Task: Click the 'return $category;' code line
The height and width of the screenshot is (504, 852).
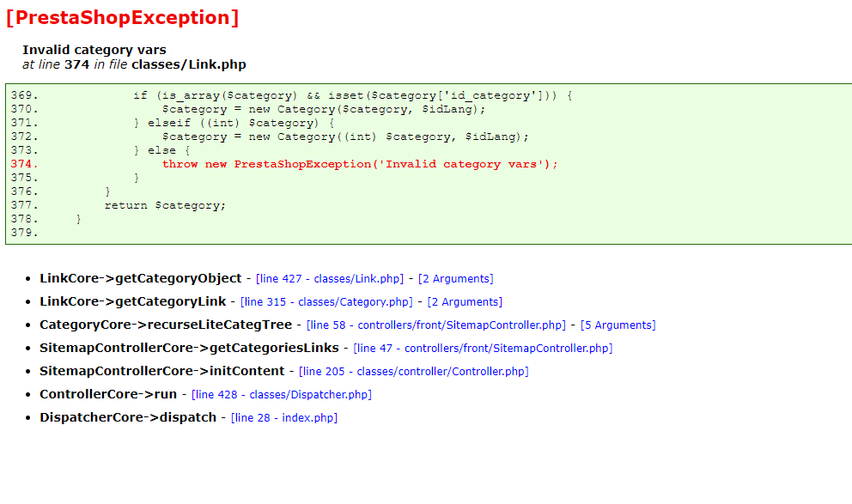Action: click(x=165, y=205)
